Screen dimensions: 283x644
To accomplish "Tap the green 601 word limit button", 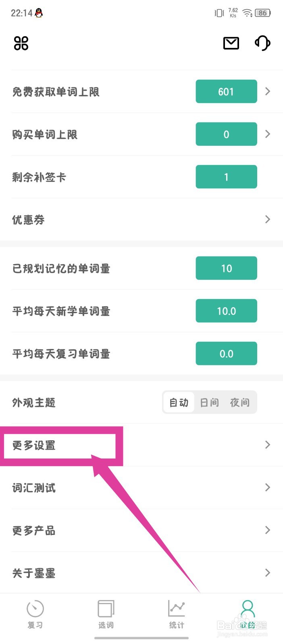I will [226, 91].
